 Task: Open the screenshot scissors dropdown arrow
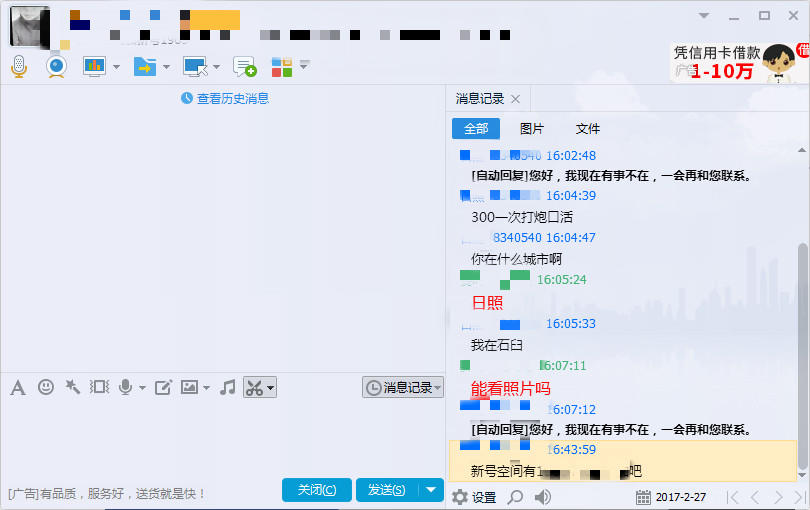(270, 387)
